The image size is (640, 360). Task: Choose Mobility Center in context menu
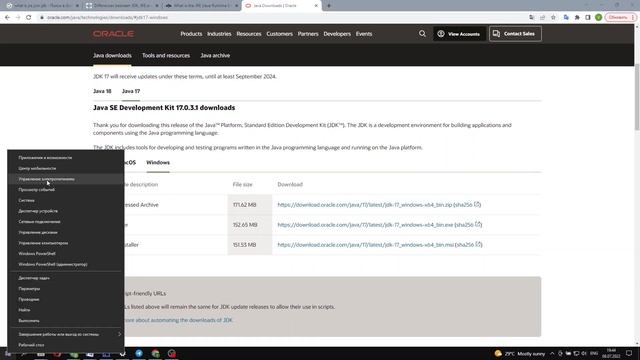coord(65,168)
